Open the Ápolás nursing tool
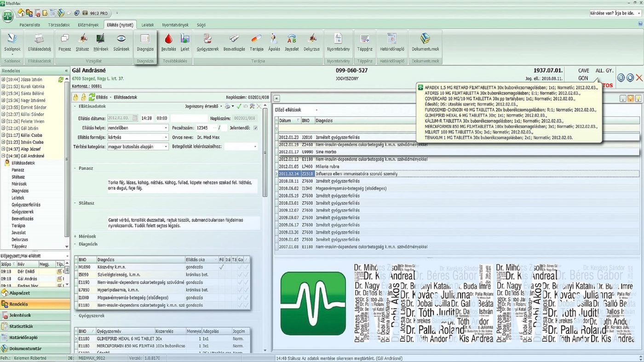This screenshot has height=362, width=644. pyautogui.click(x=274, y=42)
